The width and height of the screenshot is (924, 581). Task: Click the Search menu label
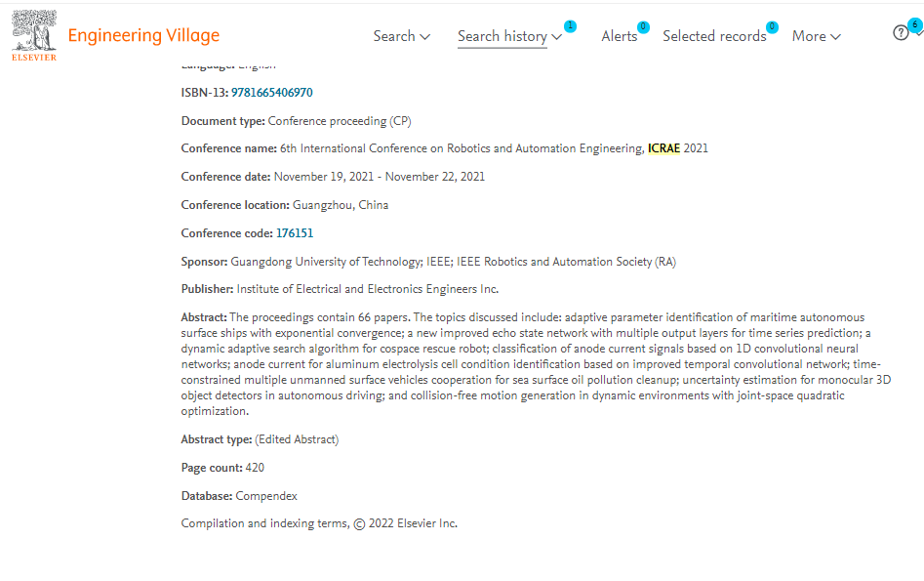(394, 36)
